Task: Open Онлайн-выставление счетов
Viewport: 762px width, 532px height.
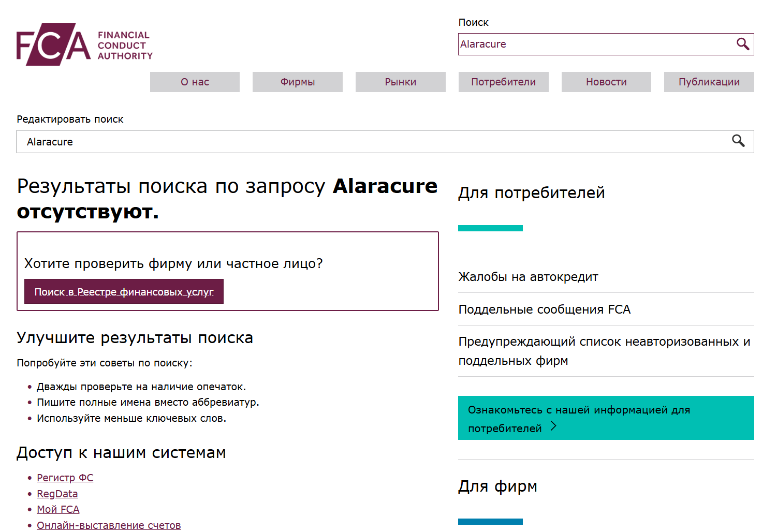Action: pos(108,525)
